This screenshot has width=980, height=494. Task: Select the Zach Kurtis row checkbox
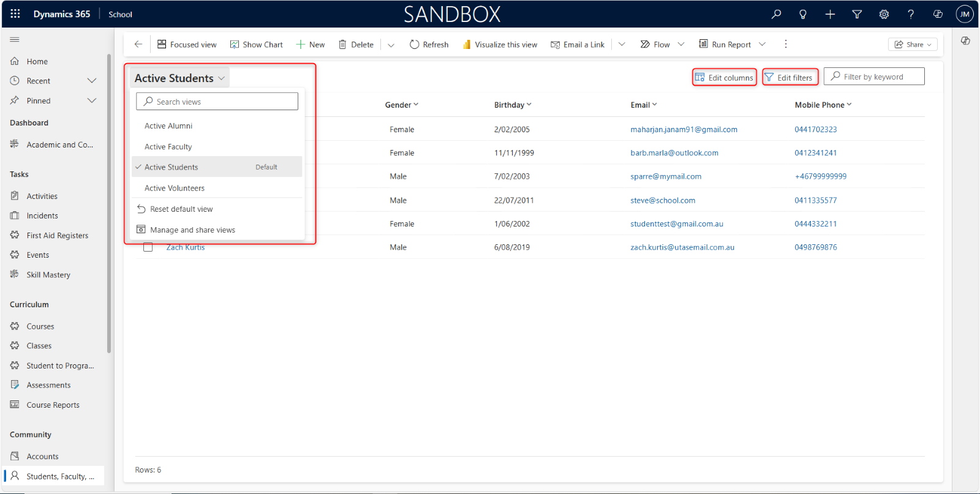(148, 247)
